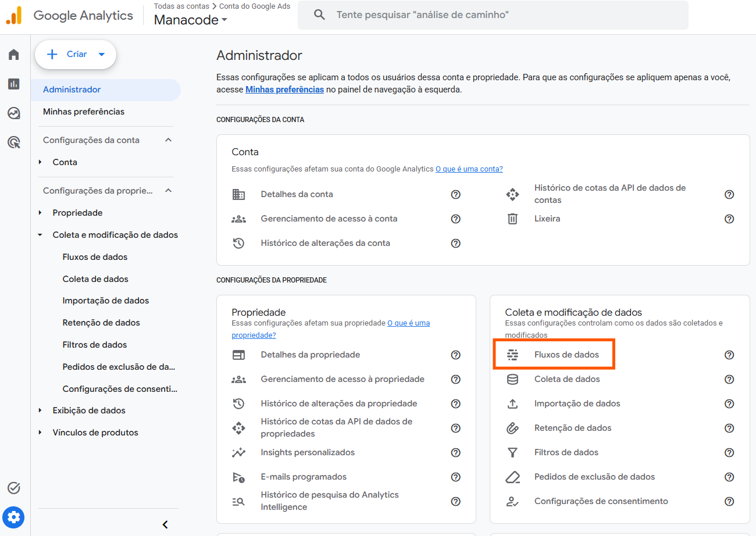This screenshot has width=756, height=536.
Task: Click help icon next to Detalhes da propriedade
Action: (x=456, y=355)
